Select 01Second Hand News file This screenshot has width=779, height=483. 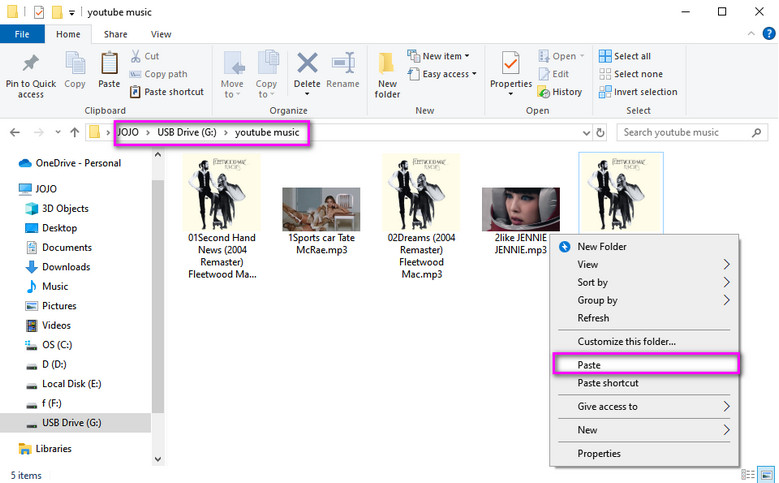point(222,217)
